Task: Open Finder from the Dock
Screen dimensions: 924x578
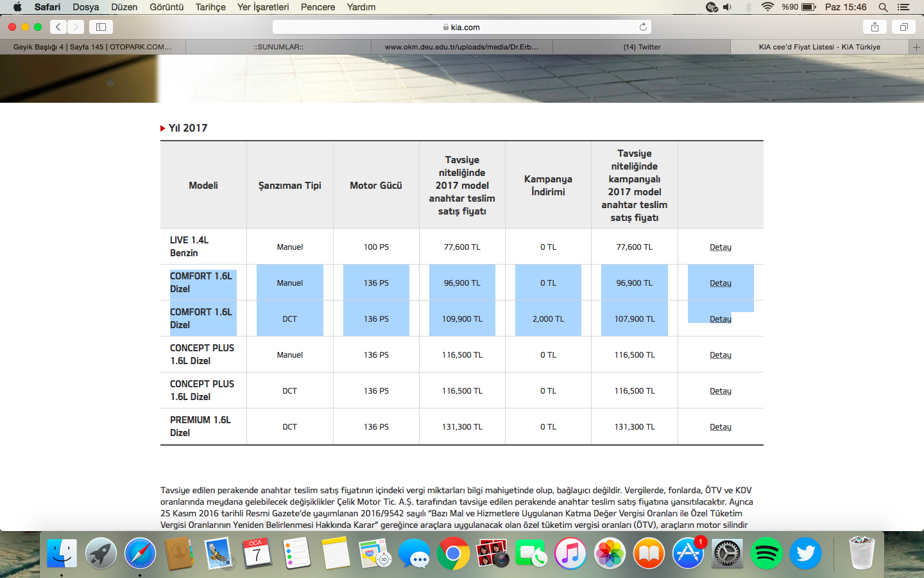Action: [62, 554]
